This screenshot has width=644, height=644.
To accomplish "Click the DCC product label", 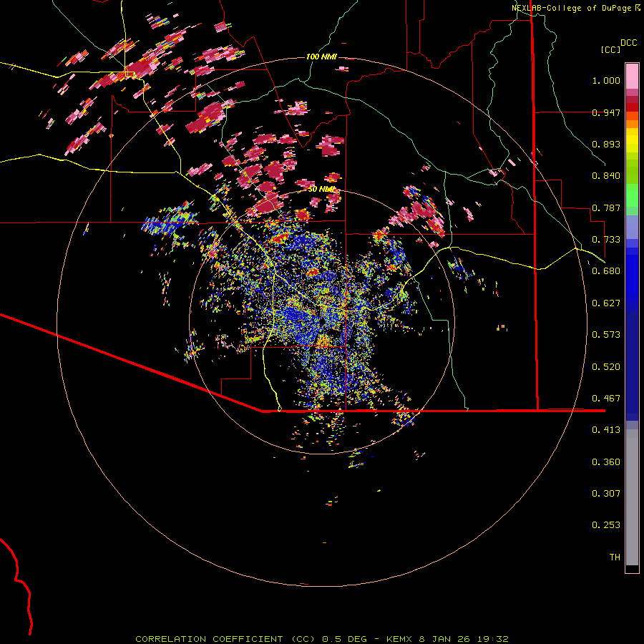I will coord(629,43).
